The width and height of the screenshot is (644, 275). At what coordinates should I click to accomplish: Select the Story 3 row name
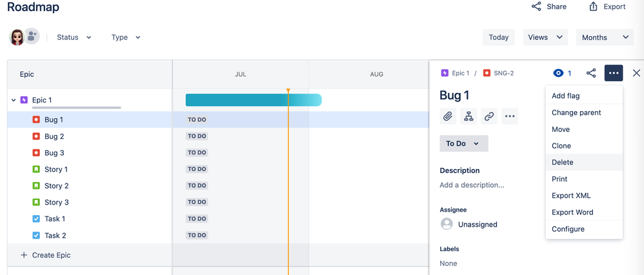57,202
